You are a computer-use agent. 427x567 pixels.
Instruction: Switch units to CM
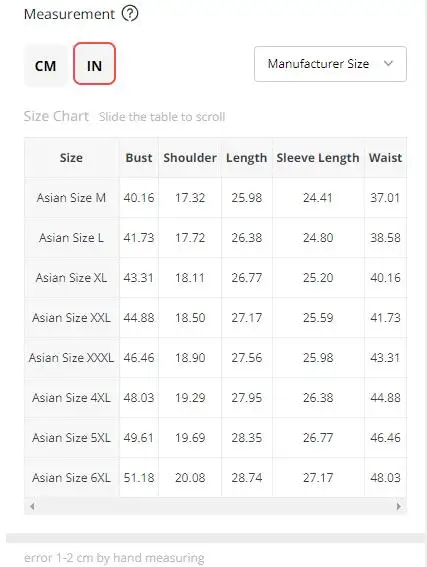click(x=46, y=65)
